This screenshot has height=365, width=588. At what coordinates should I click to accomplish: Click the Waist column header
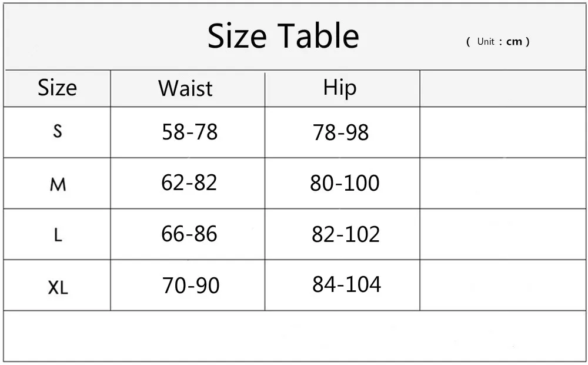pos(185,88)
